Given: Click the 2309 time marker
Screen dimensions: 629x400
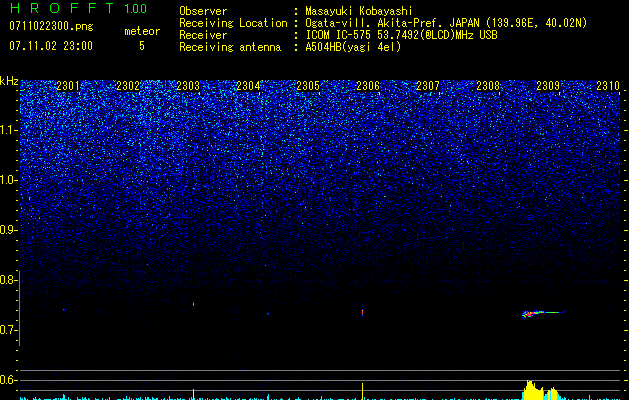Looking at the screenshot, I should point(548,86).
